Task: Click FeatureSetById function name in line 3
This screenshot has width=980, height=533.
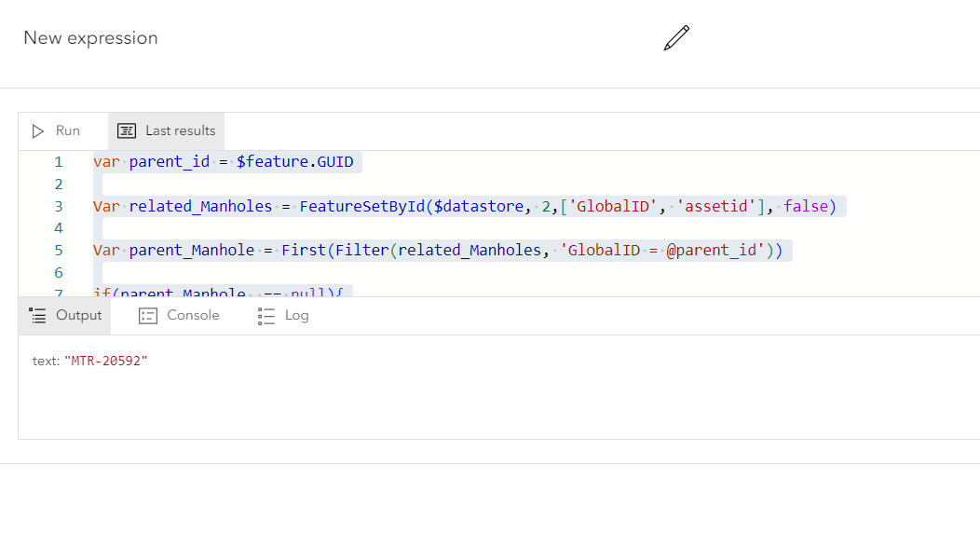Action: pyautogui.click(x=362, y=206)
